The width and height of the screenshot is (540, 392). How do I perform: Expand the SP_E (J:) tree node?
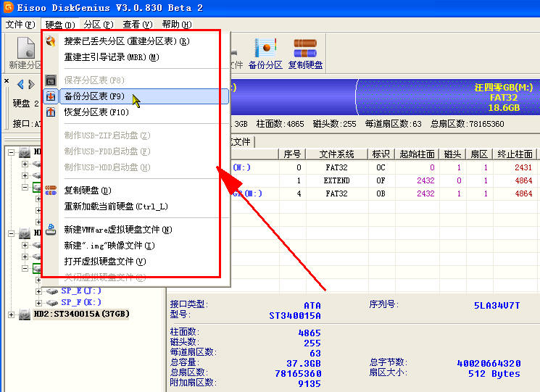pos(38,291)
